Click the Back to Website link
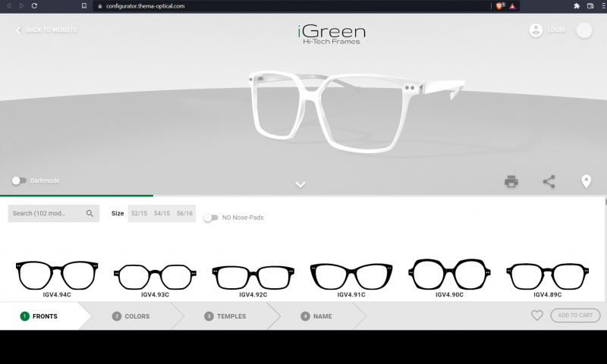 point(46,30)
